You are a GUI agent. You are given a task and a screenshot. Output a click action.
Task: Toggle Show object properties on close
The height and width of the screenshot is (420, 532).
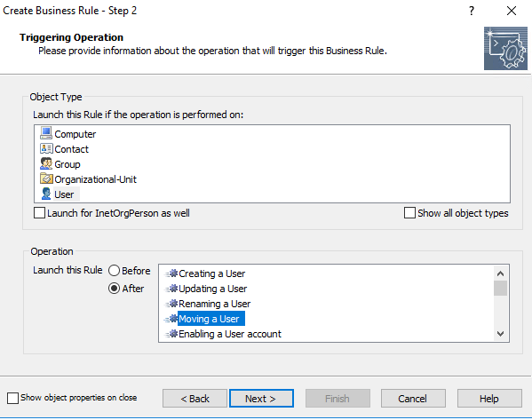click(12, 398)
